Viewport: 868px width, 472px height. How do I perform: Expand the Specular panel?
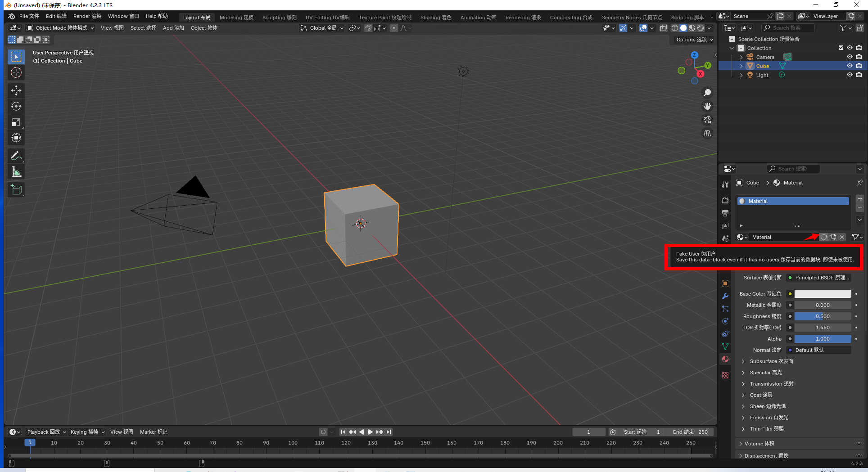click(766, 373)
